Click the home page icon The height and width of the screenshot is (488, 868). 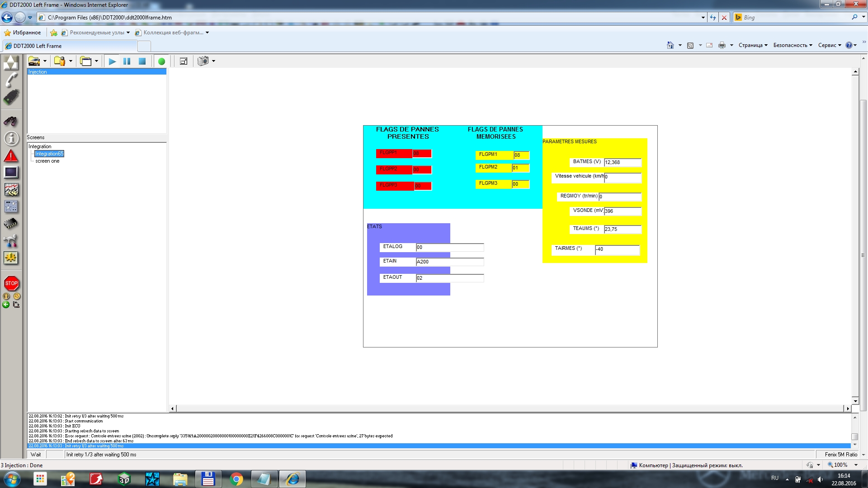click(x=670, y=45)
